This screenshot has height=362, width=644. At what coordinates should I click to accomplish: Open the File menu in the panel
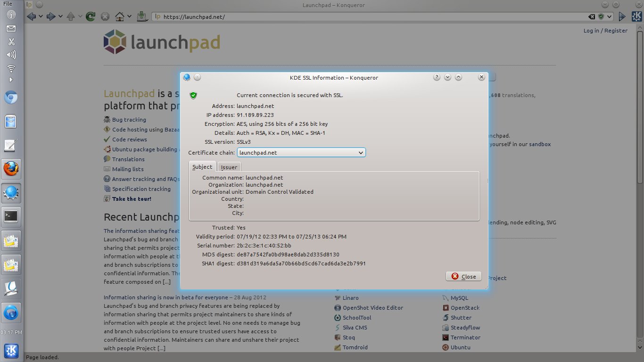point(8,3)
